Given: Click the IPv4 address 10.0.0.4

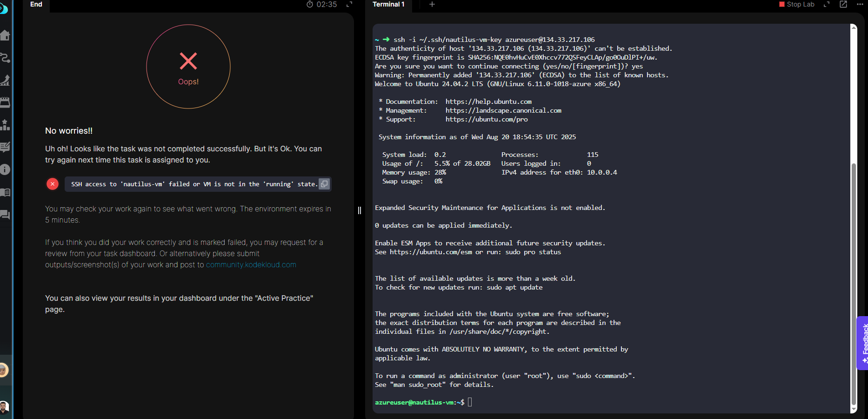Looking at the screenshot, I should [x=602, y=172].
